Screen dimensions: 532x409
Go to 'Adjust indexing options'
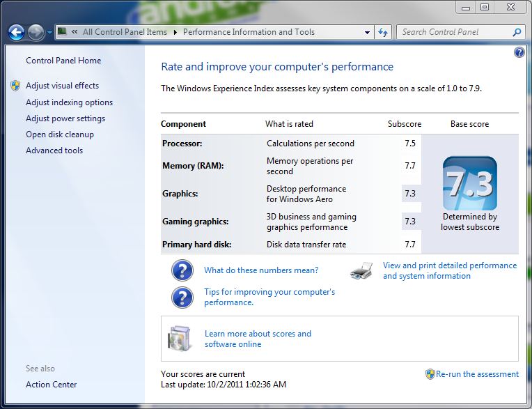pos(69,102)
